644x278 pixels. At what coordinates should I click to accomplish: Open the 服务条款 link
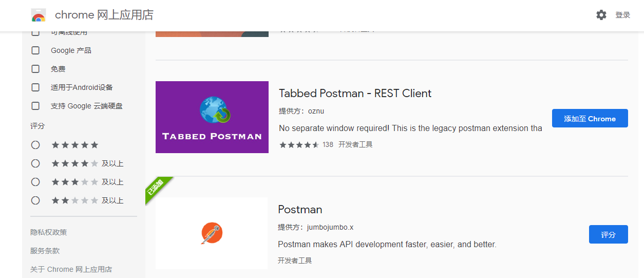(x=45, y=251)
